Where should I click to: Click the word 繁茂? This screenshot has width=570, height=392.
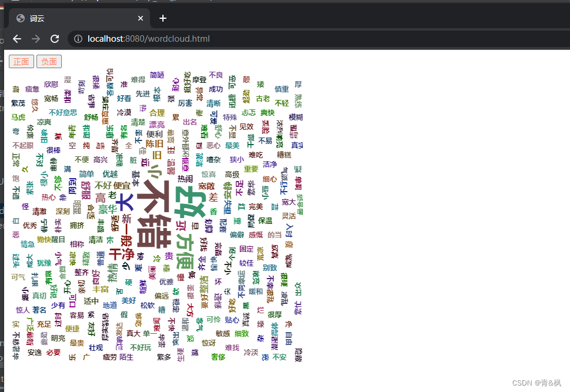[x=18, y=103]
